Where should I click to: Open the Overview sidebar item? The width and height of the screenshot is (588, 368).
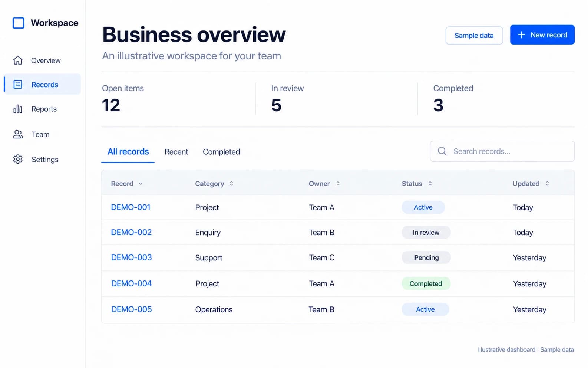pyautogui.click(x=42, y=60)
